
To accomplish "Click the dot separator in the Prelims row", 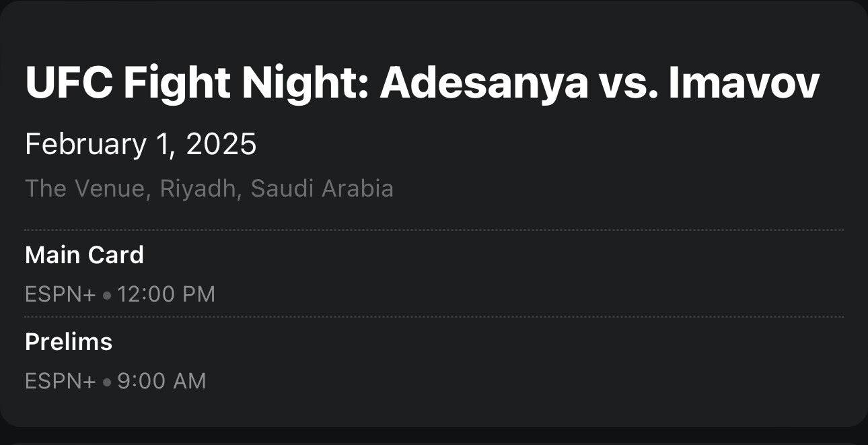I will (x=107, y=382).
